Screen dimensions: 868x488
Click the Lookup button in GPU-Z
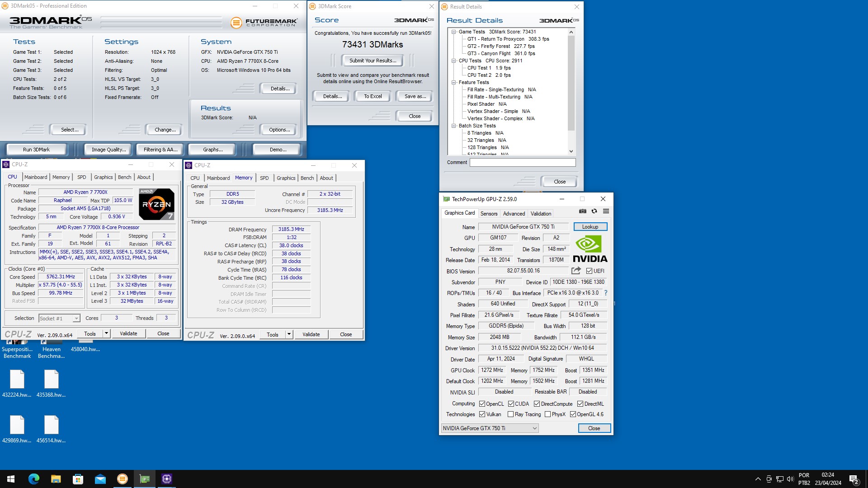pos(590,227)
